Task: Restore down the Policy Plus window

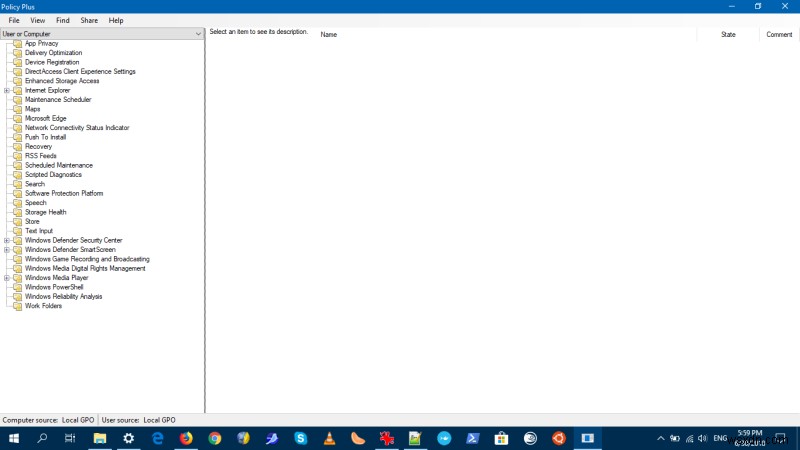Action: point(758,6)
